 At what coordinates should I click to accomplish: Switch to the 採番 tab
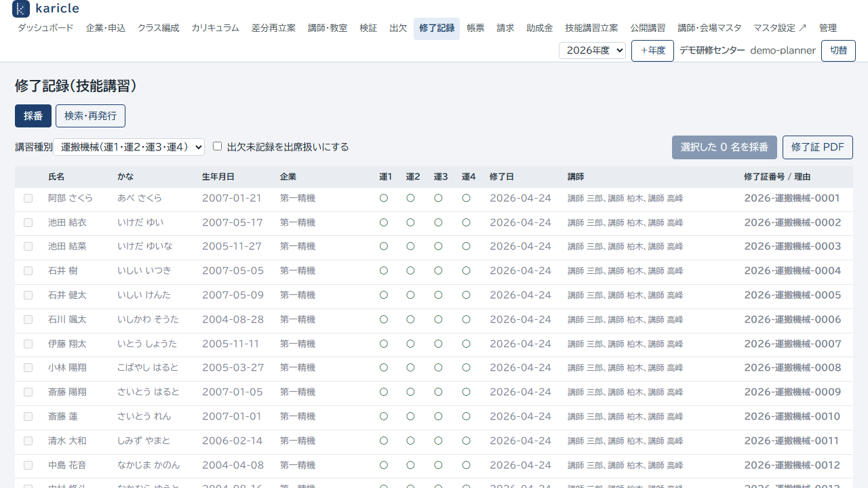[33, 116]
